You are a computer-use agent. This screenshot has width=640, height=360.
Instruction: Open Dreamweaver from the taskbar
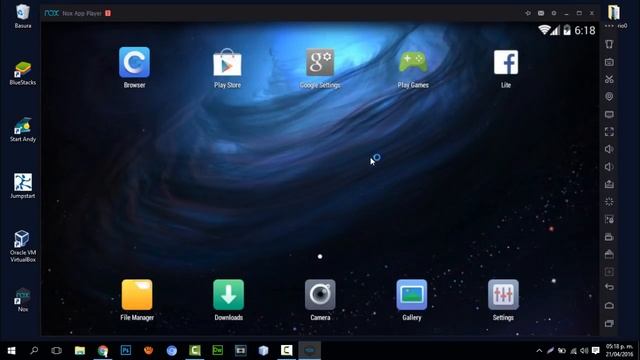point(218,350)
